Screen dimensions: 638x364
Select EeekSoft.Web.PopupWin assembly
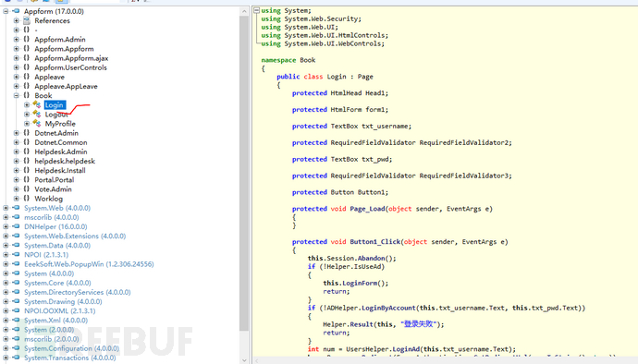[89, 264]
